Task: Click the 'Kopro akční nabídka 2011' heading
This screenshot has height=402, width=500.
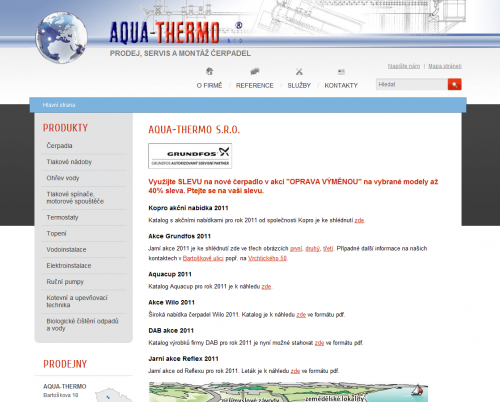Action: pyautogui.click(x=188, y=208)
